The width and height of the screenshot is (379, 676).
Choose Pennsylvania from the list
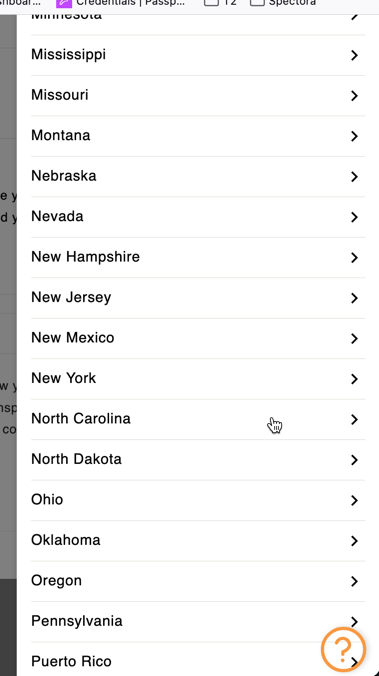click(x=198, y=622)
